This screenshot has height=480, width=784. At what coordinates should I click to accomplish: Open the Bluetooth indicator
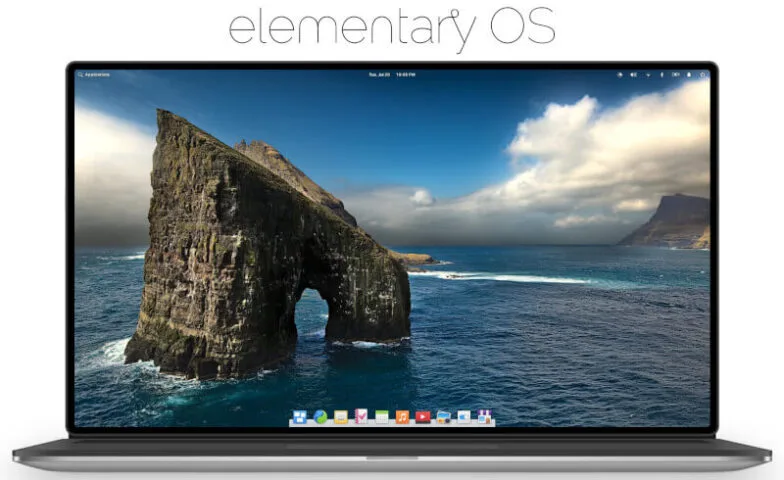click(662, 74)
